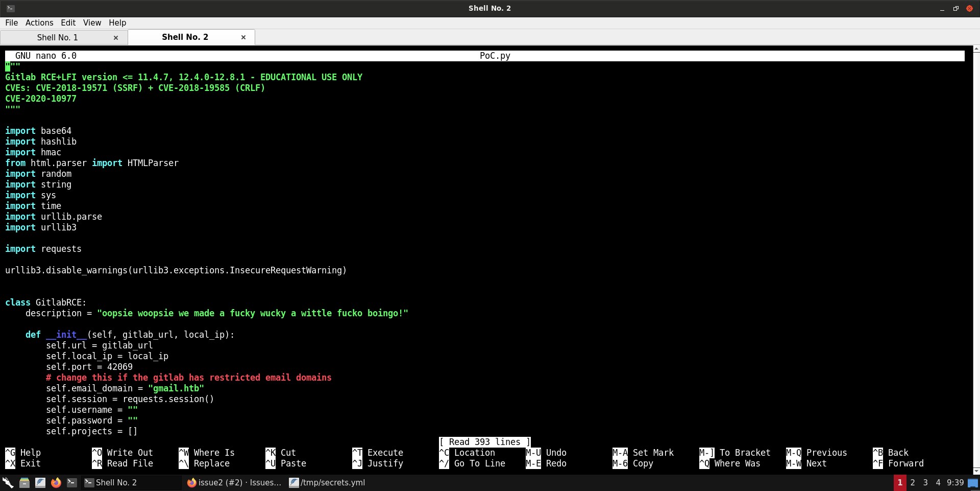Switch to /tmp/secrets.yml editor taskbar window
Image resolution: width=980 pixels, height=491 pixels.
click(x=327, y=482)
